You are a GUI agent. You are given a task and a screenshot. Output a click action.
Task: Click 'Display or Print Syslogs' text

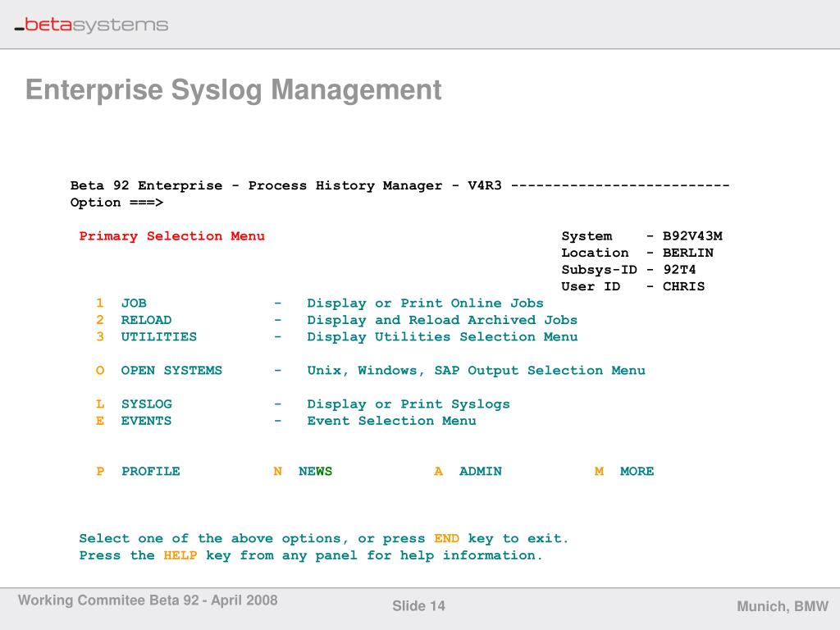tap(409, 404)
